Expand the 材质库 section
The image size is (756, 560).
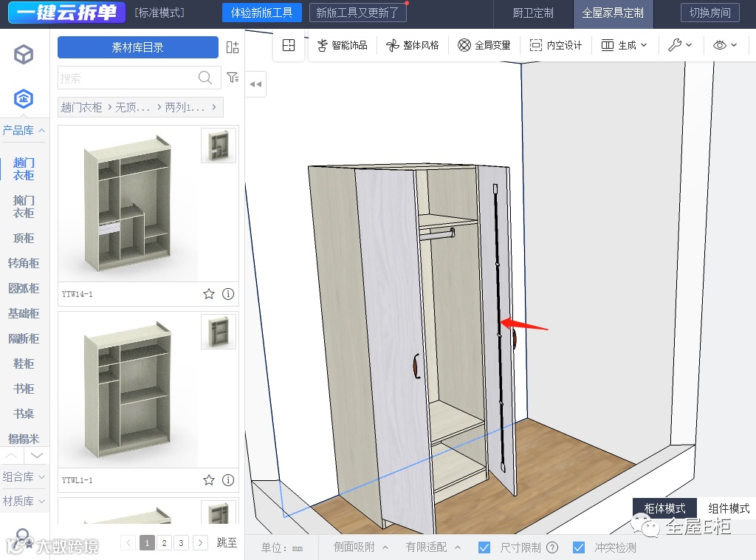[24, 501]
